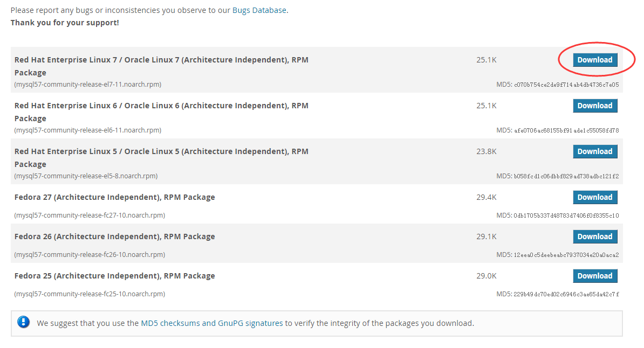This screenshot has height=348, width=644.
Task: Download the Red Hat Enterprise Linux 7 package
Action: [x=595, y=60]
